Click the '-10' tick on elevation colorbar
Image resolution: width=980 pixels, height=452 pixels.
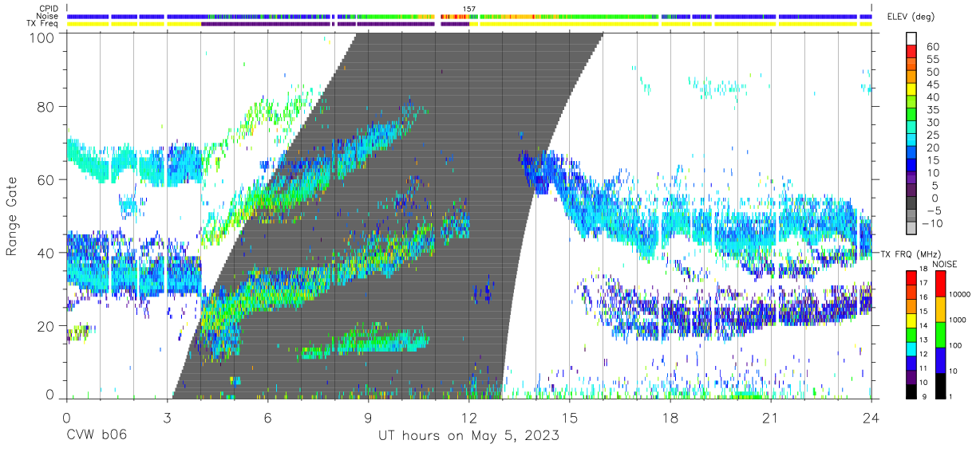pos(931,224)
